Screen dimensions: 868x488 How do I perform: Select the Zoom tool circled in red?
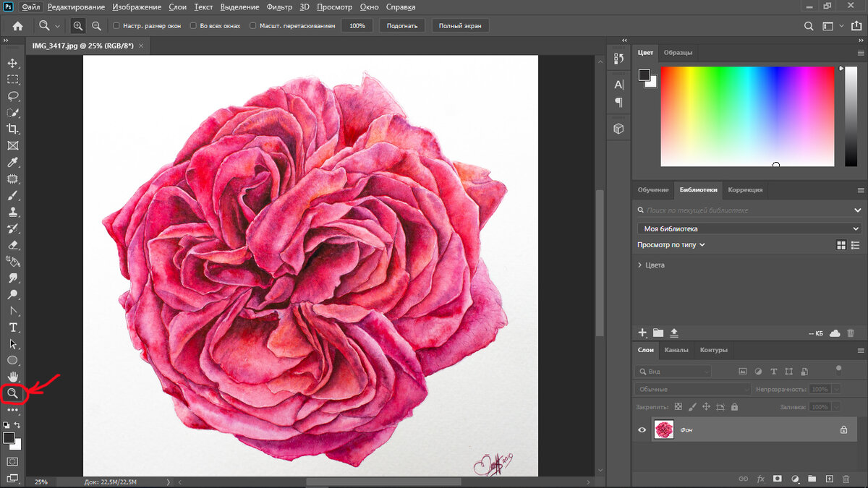tap(12, 393)
